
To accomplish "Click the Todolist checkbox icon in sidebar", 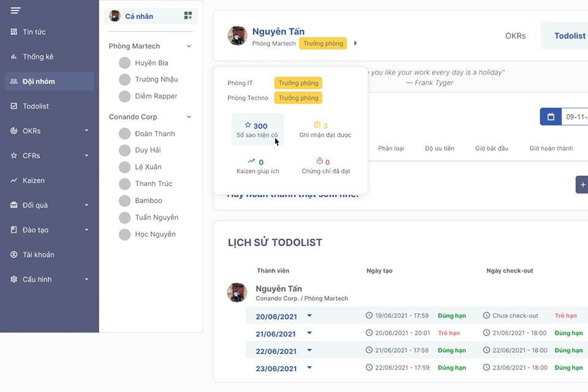I will click(x=14, y=106).
